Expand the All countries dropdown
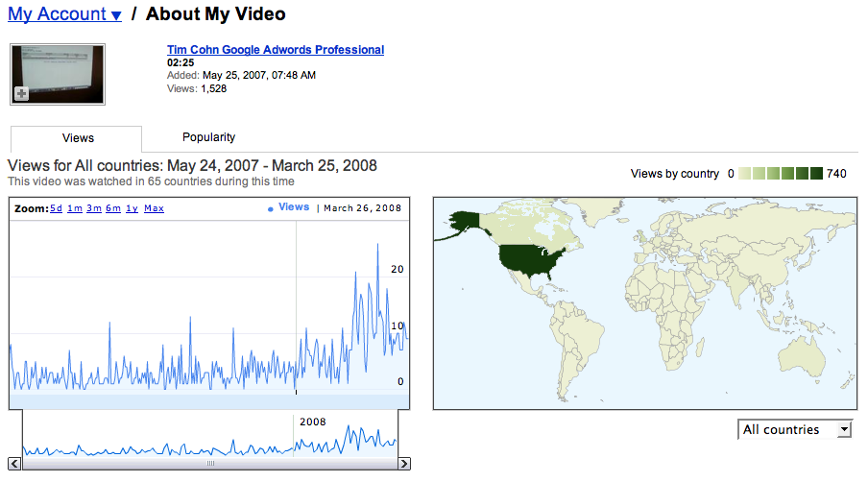Image resolution: width=868 pixels, height=482 pixels. tap(794, 429)
